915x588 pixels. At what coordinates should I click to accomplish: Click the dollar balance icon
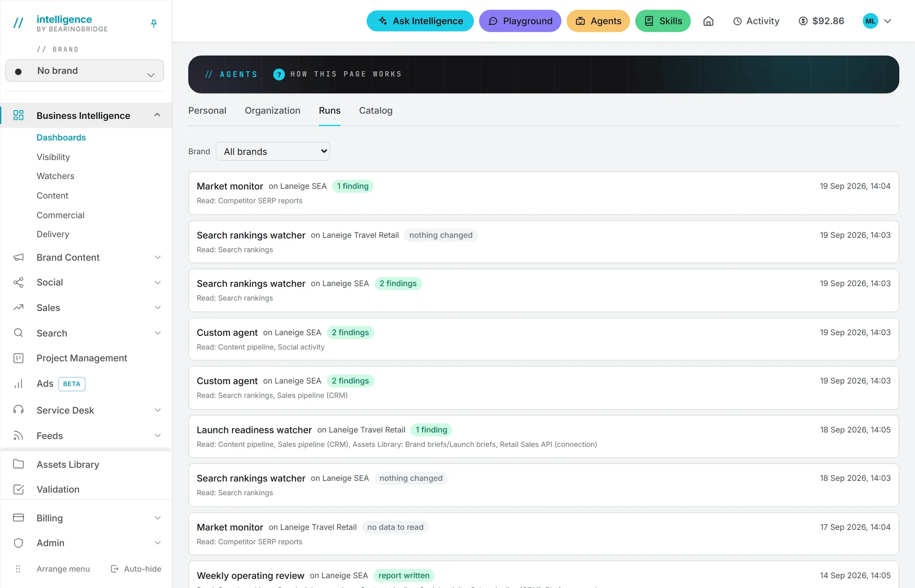[x=803, y=21]
